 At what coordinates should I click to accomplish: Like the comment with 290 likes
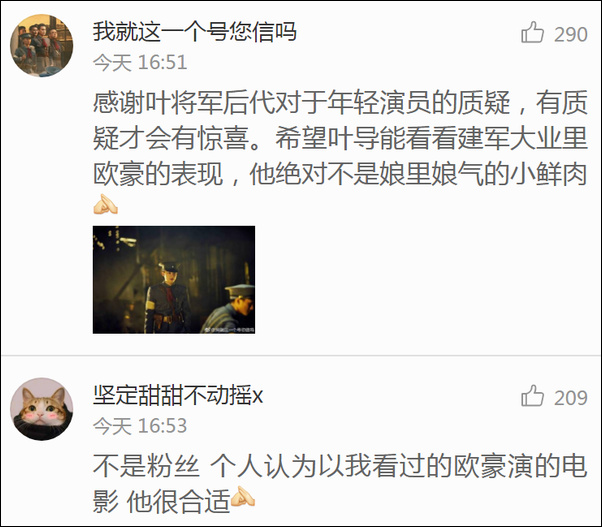(x=533, y=32)
